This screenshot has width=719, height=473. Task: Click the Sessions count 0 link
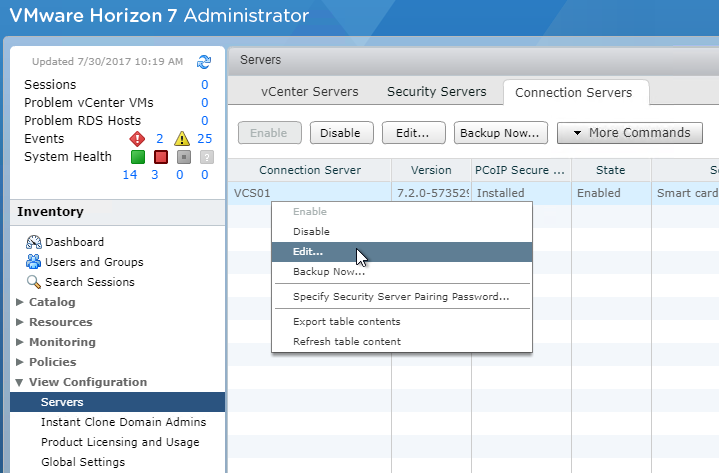click(x=205, y=85)
